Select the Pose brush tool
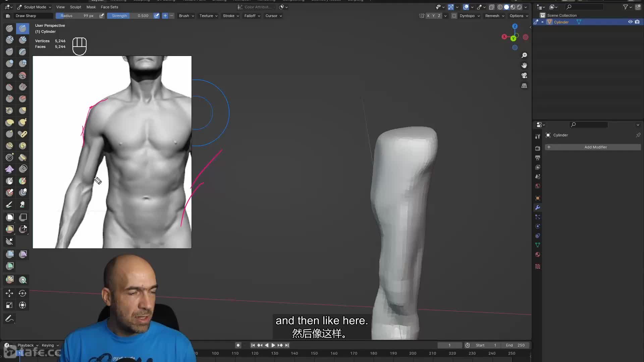This screenshot has width=644, height=362. coord(22,134)
